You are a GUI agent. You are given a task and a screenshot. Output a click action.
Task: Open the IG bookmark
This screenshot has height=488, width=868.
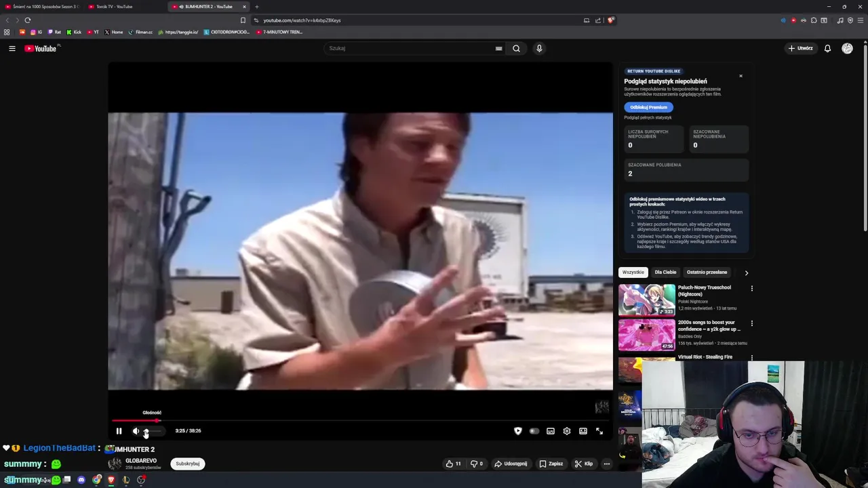click(x=36, y=32)
